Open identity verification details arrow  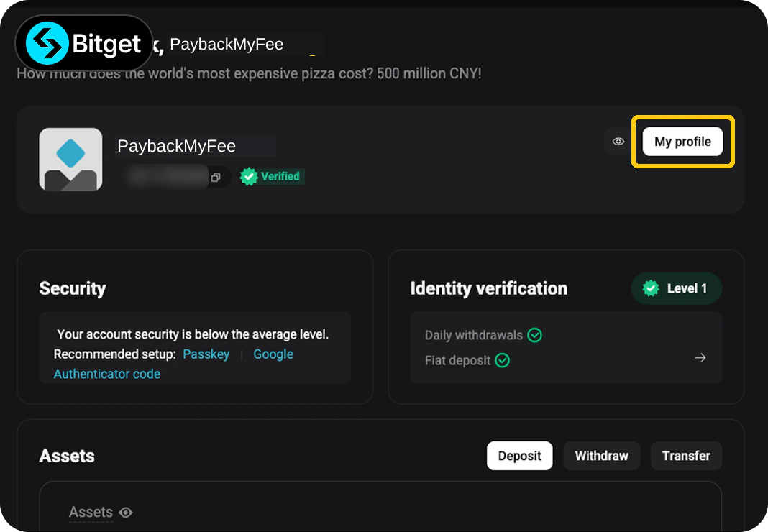click(700, 357)
